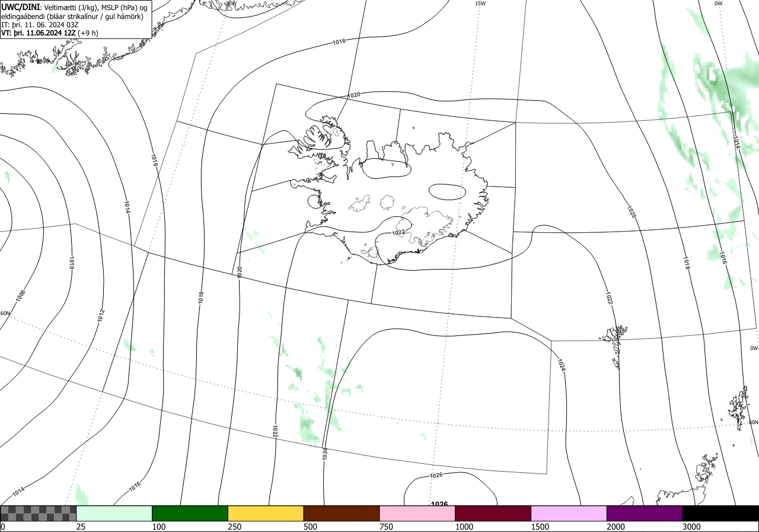This screenshot has height=532, width=759.
Task: Select the pink 750–1000 legend swatch
Action: 417,513
